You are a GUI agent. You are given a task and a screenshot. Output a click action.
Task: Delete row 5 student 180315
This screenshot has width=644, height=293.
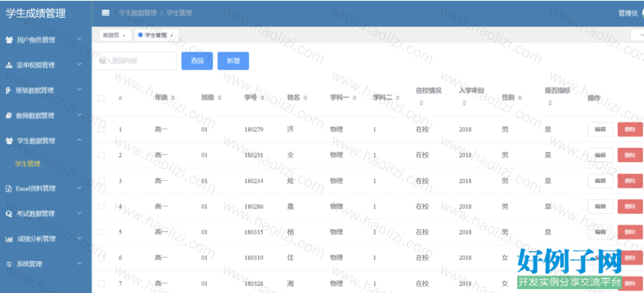(630, 232)
